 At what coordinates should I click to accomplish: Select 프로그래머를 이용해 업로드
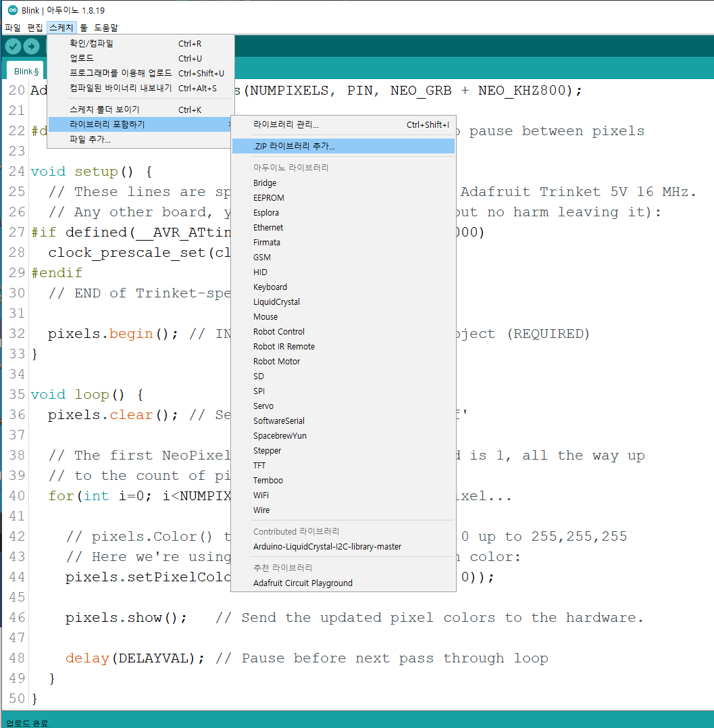coord(141,74)
